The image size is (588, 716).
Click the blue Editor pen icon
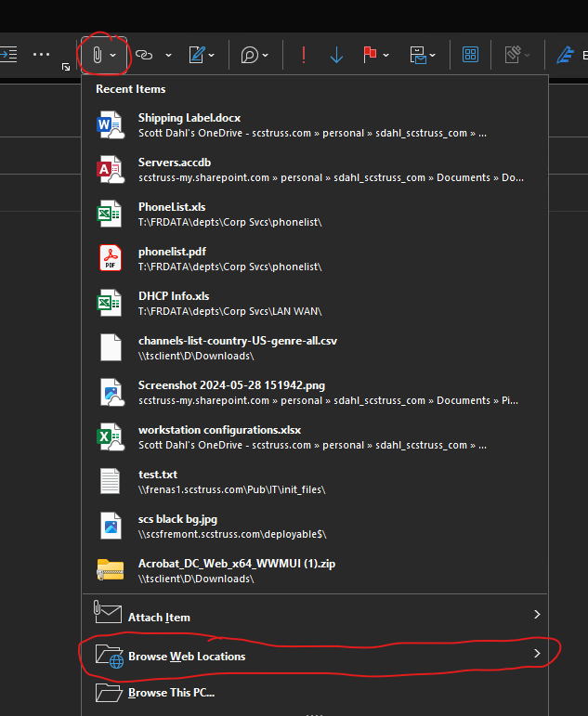[565, 55]
